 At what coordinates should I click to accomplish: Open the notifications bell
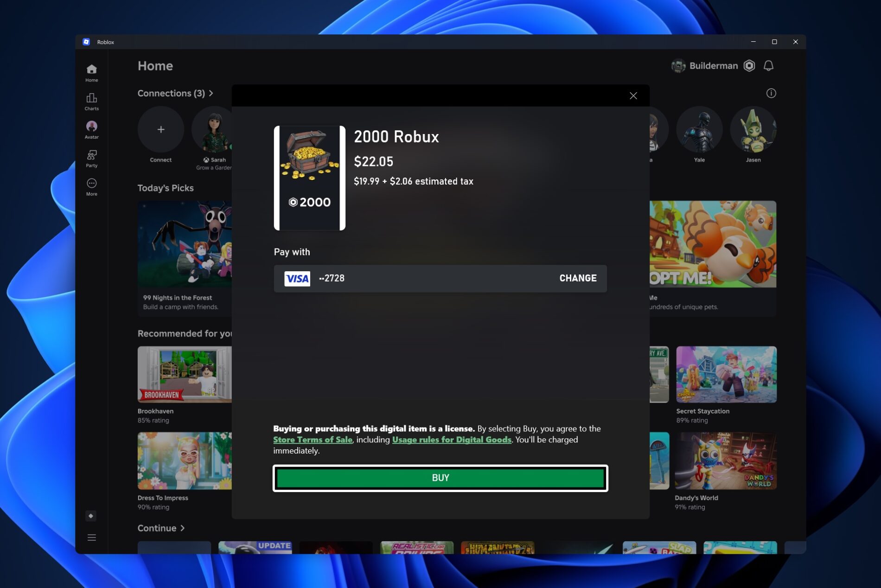click(768, 66)
